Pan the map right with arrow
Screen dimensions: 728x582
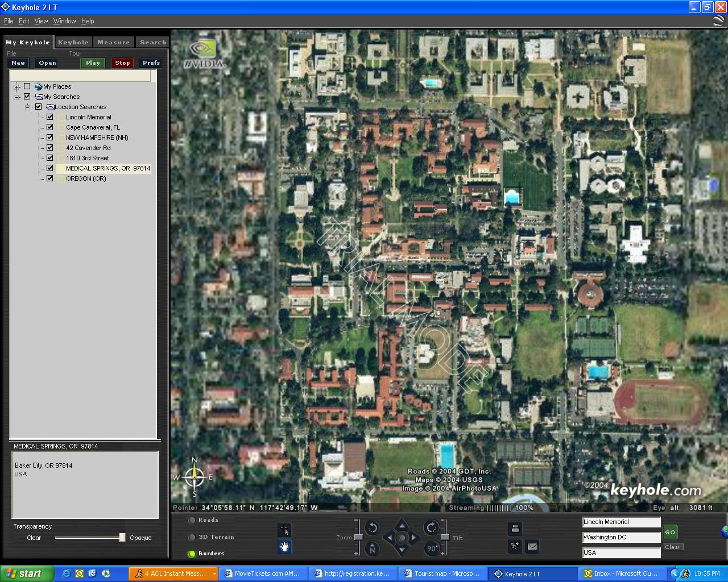pos(415,537)
